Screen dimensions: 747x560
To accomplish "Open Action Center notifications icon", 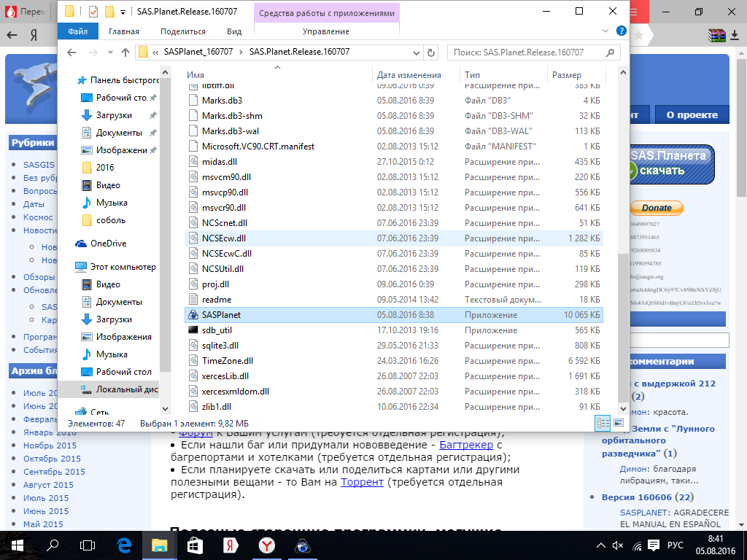I will point(654,545).
